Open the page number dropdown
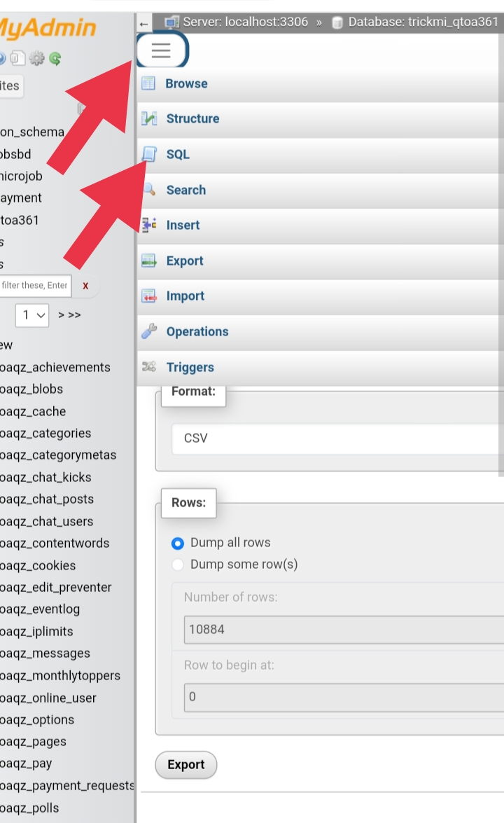 tap(33, 315)
